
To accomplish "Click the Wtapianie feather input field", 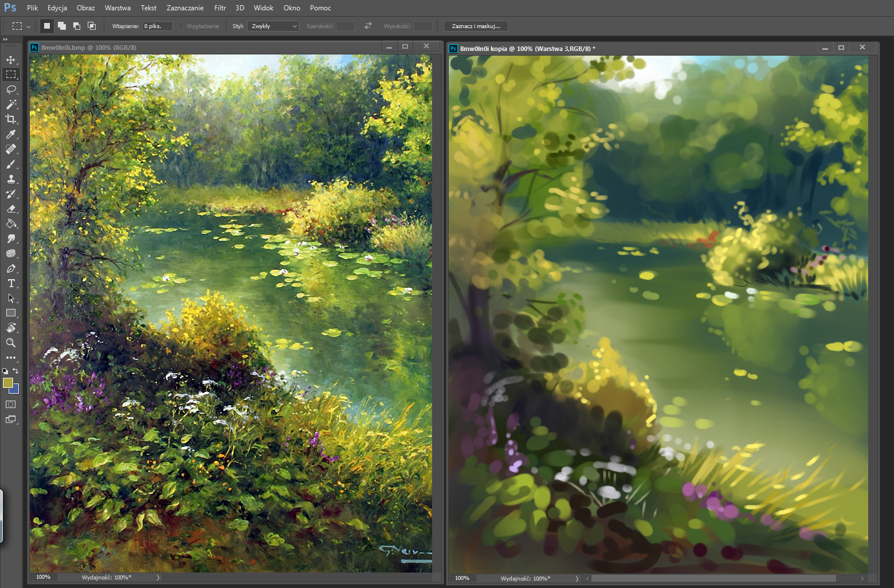I will tap(158, 26).
